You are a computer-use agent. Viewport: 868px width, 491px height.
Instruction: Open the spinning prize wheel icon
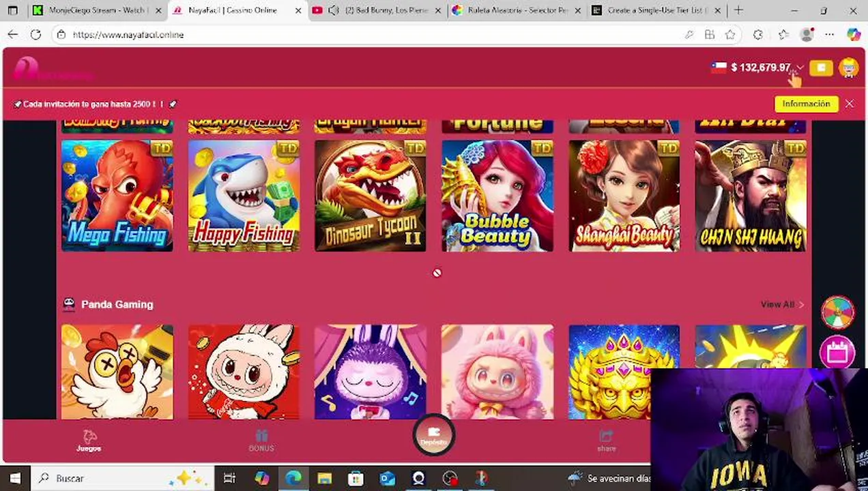click(x=837, y=314)
